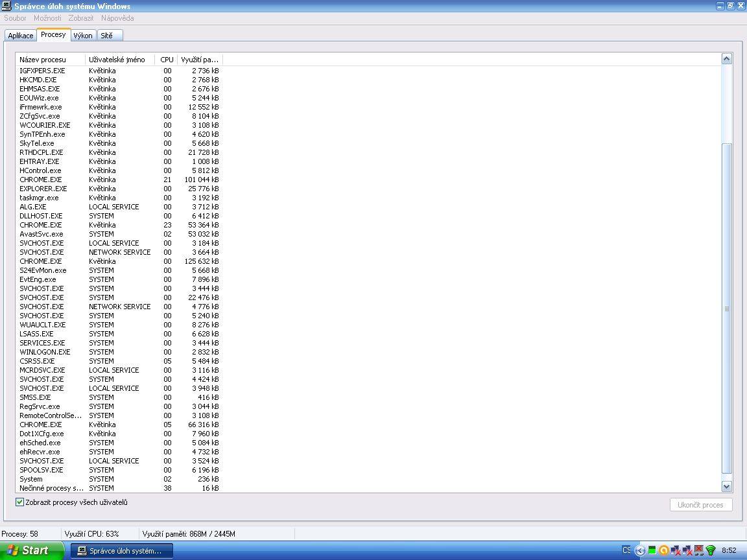Select the EvtEng.exe process row
This screenshot has height=560, width=747.
(x=119, y=279)
